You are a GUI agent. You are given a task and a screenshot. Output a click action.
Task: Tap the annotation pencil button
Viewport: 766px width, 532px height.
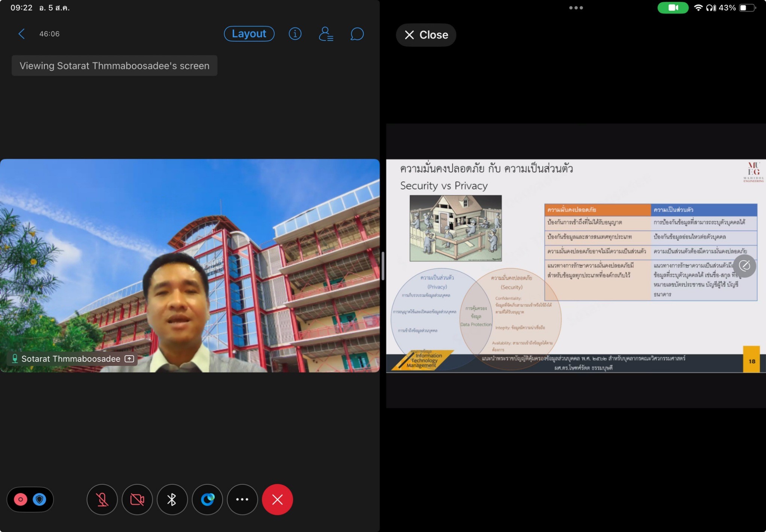[744, 266]
